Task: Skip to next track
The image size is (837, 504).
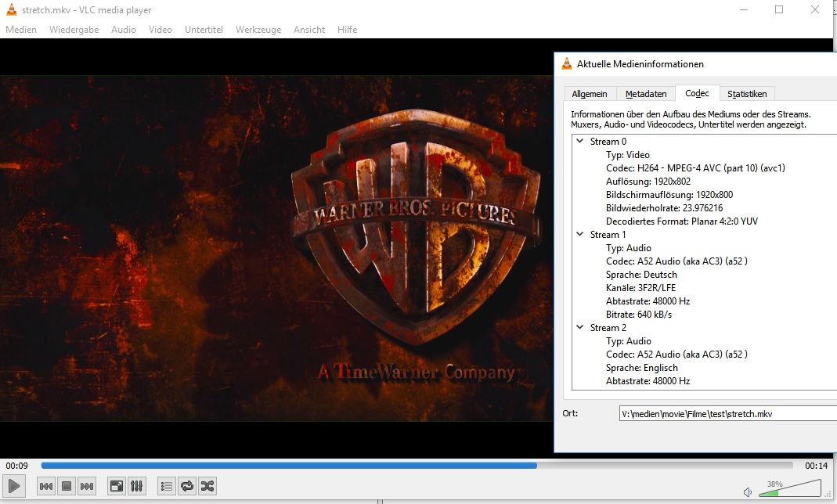Action: pos(87,486)
